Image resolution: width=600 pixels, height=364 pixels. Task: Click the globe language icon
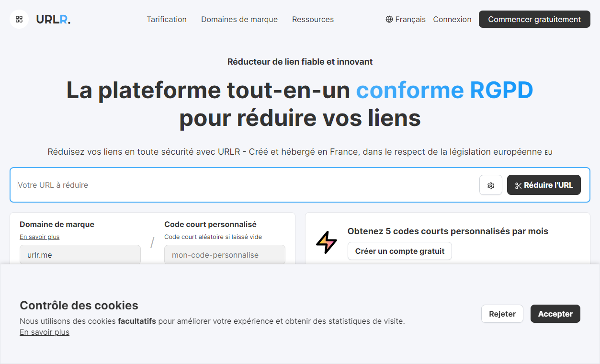(x=389, y=20)
